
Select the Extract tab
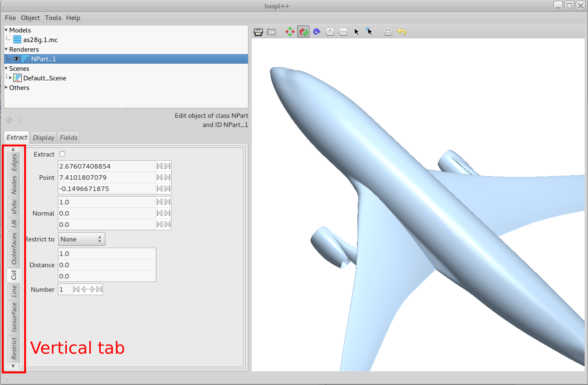(x=17, y=137)
